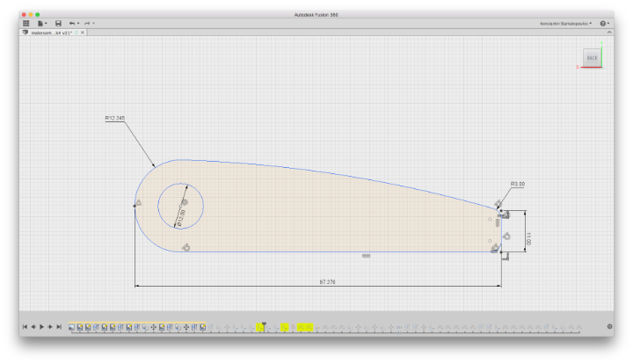Click the tangent constraint icon at the arc's bottom end
Image resolution: width=633 pixels, height=364 pixels.
click(x=186, y=247)
